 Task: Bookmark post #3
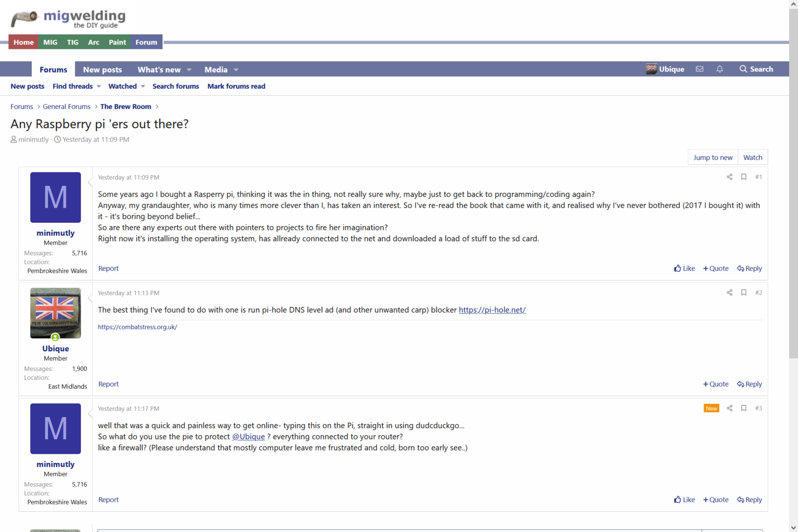tap(744, 409)
